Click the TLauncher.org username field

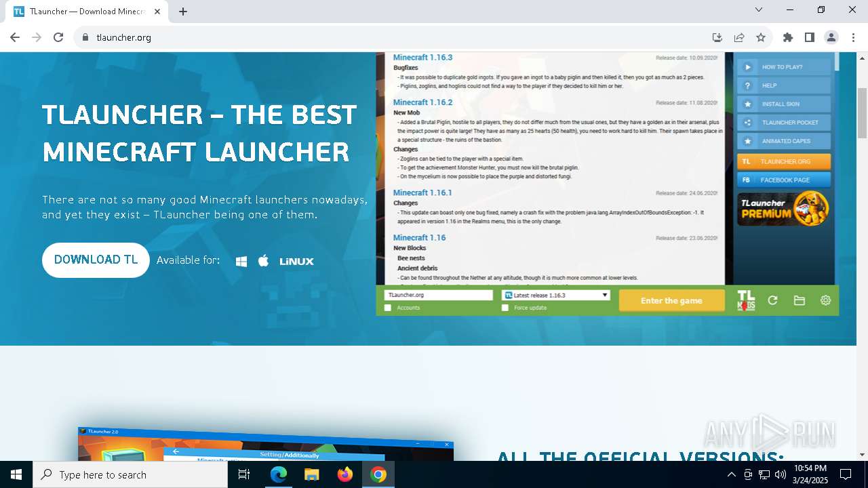point(438,295)
